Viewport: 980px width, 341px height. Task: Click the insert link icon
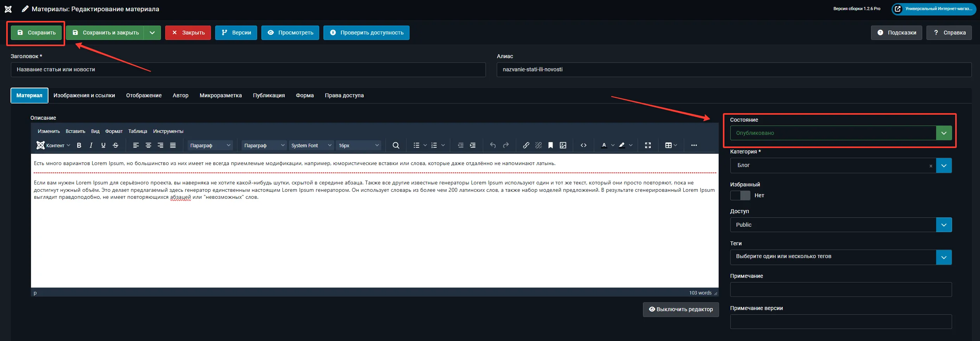click(526, 145)
